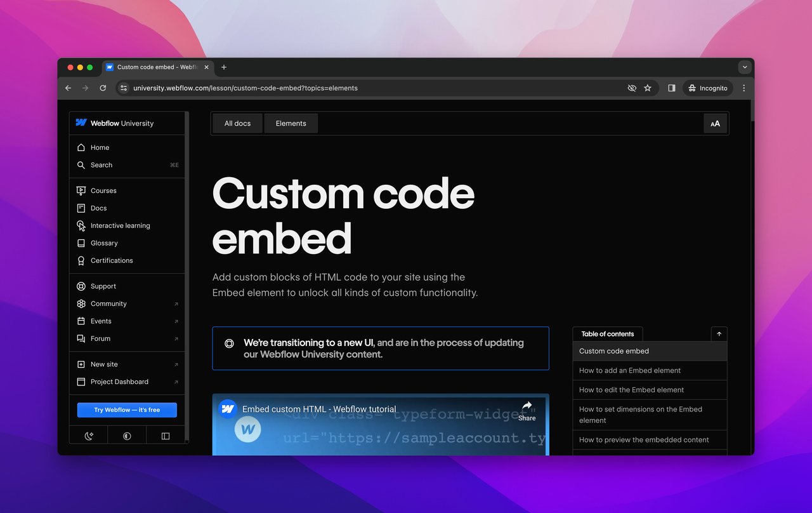The image size is (812, 513).
Task: Go back in browser history
Action: 69,88
